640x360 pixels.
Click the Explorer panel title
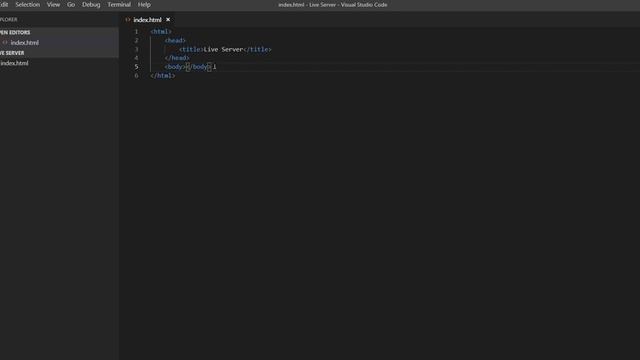point(9,19)
